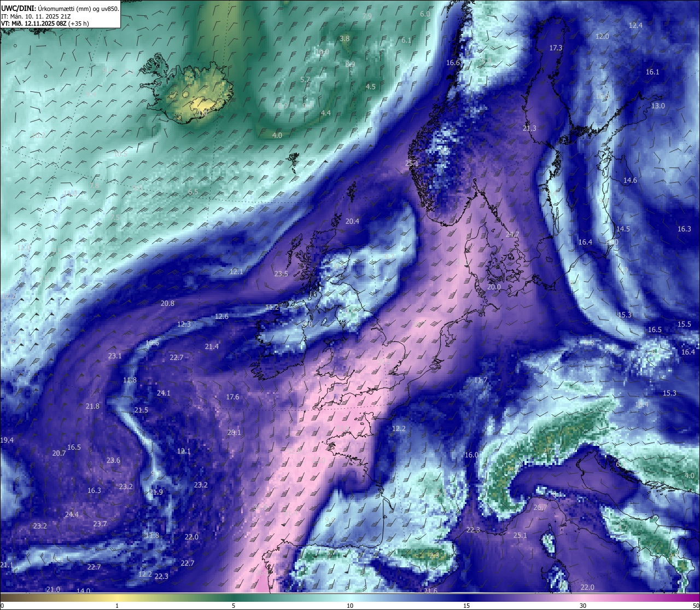The image size is (700, 610).
Task: Click the 23.5 value west of Scotland
Action: click(x=281, y=274)
